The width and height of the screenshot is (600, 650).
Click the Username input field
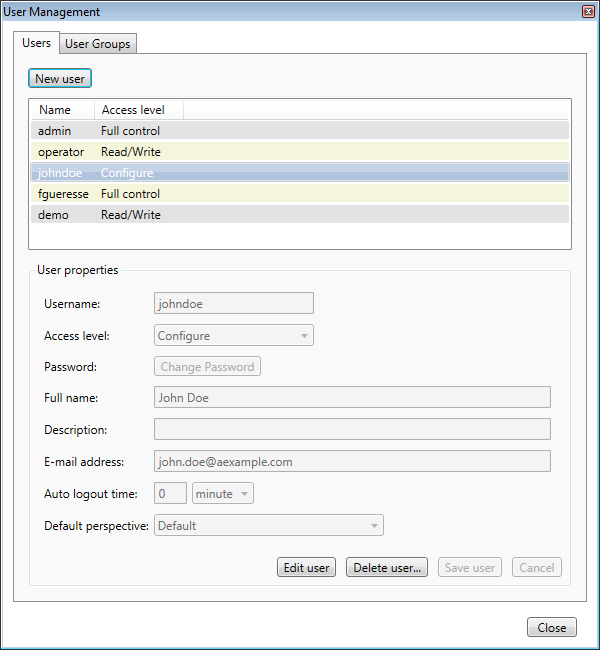pos(234,304)
